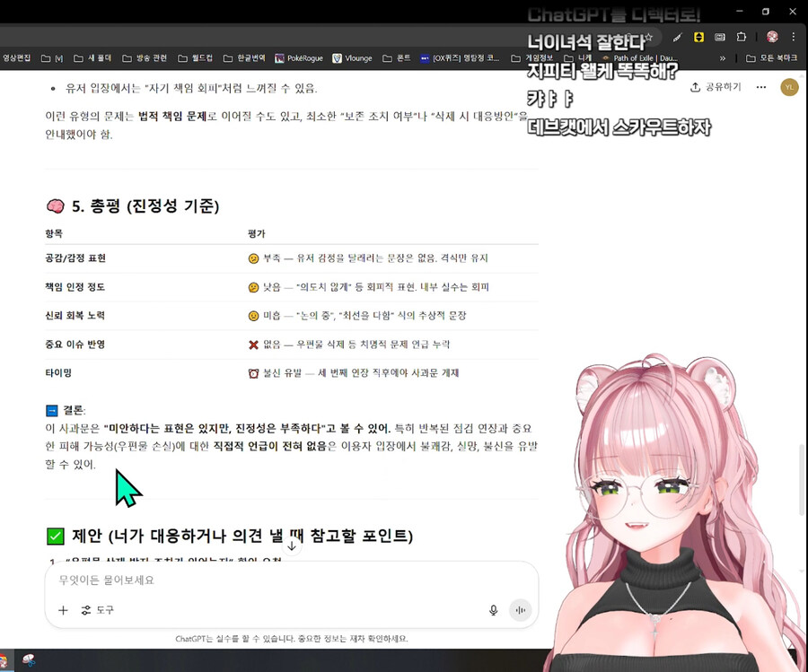Open the 한글번역 bookmark folder
808x672 pixels.
[x=244, y=58]
